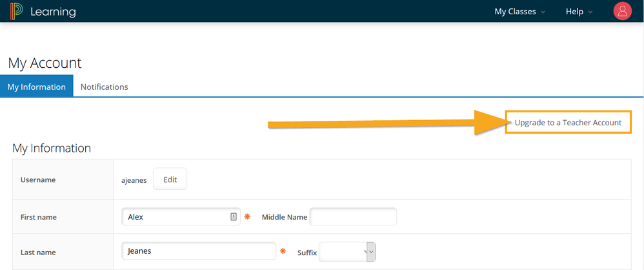The image size is (644, 270).
Task: Select the My Information tab
Action: (37, 87)
